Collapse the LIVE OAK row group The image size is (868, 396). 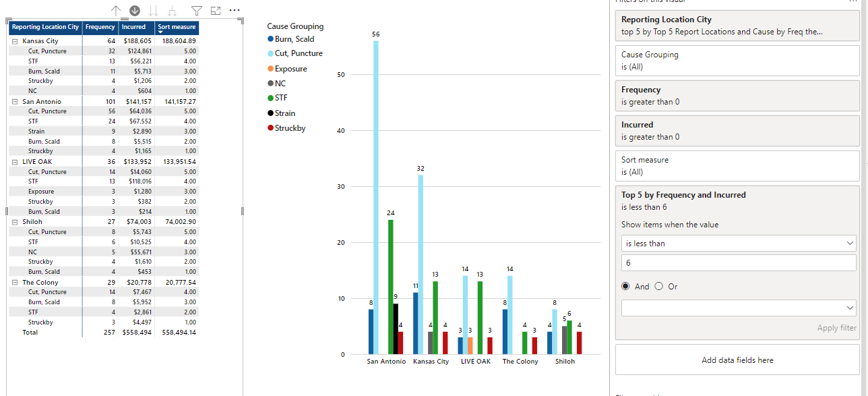14,162
